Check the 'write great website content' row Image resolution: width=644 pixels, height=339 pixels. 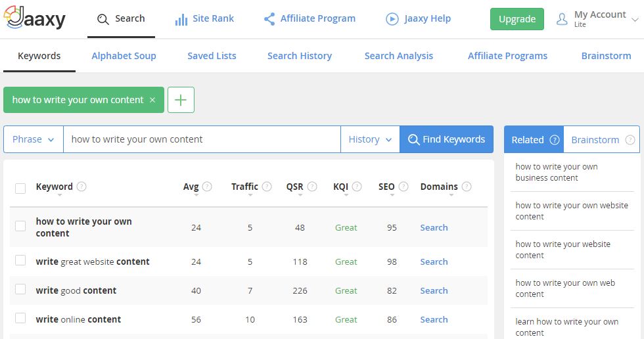click(20, 260)
